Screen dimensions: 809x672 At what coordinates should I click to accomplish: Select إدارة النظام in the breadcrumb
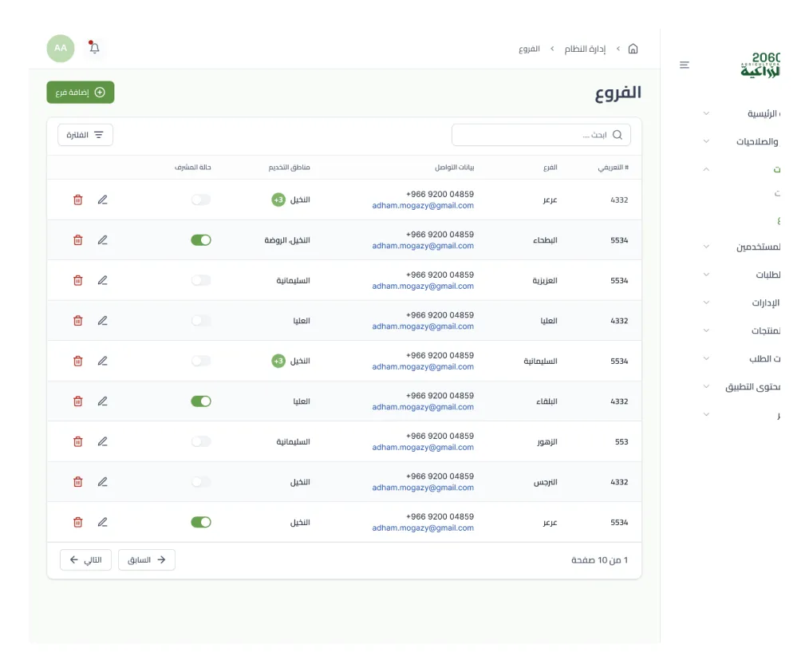[585, 49]
